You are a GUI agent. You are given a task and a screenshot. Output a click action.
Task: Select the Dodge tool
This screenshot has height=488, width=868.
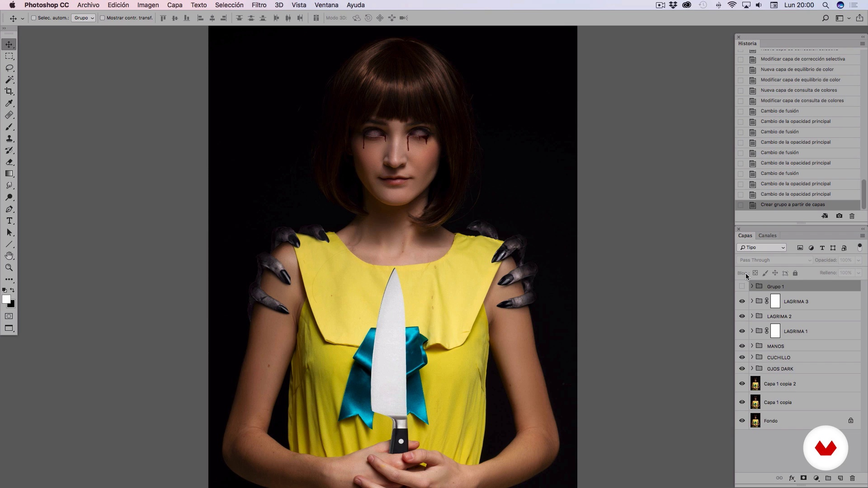click(x=9, y=197)
